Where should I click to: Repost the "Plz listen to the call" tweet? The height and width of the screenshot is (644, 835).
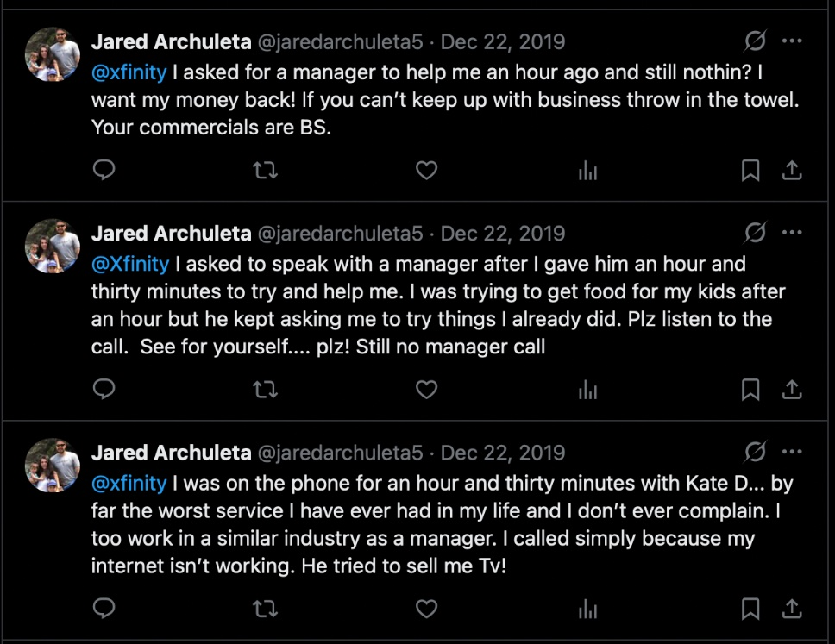click(x=265, y=391)
